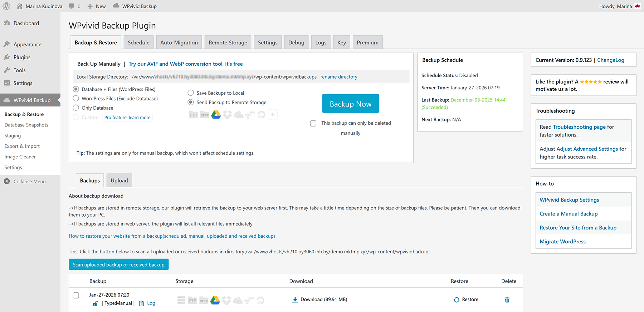Select Dropbox icon in manual backup section
644x312 pixels.
[x=227, y=115]
